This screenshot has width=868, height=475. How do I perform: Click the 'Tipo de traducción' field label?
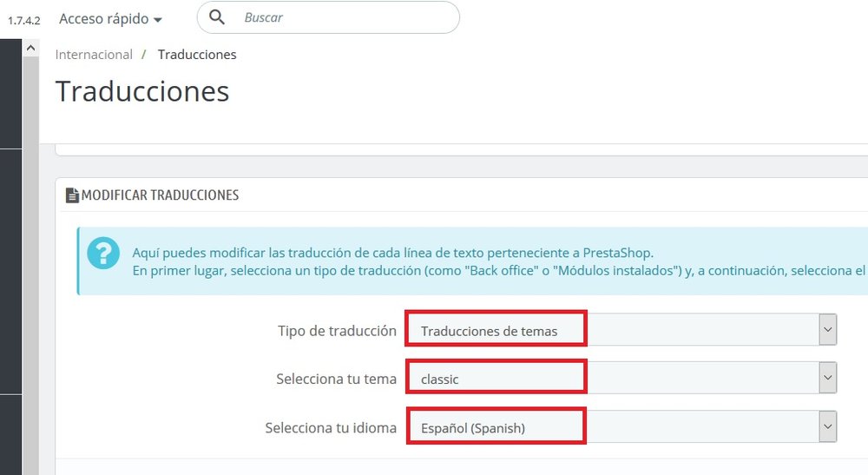337,331
